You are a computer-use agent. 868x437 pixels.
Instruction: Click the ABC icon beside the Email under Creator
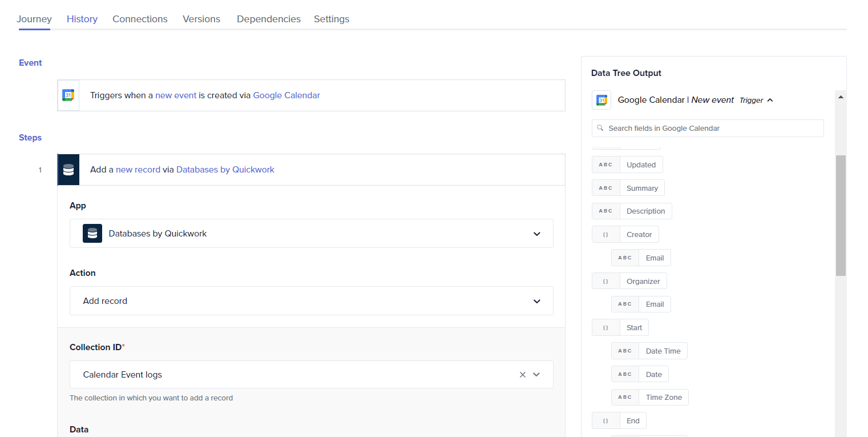click(x=625, y=258)
